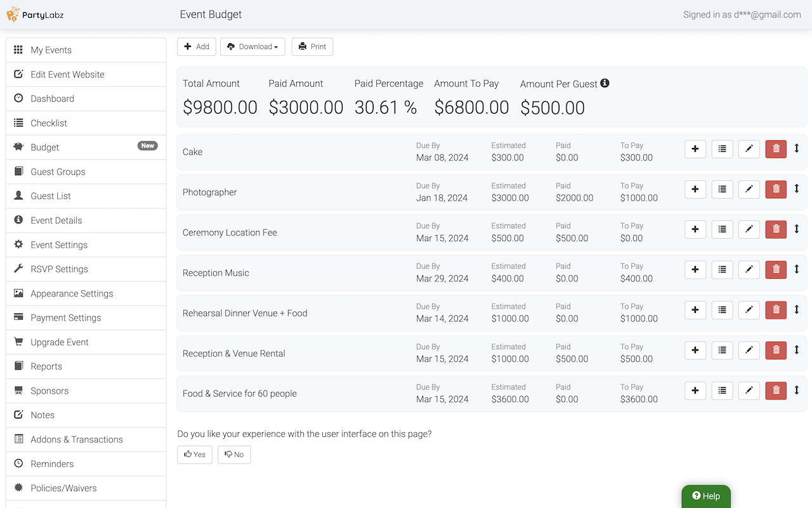Click Yes feedback button
Image resolution: width=812 pixels, height=508 pixels.
coord(195,455)
